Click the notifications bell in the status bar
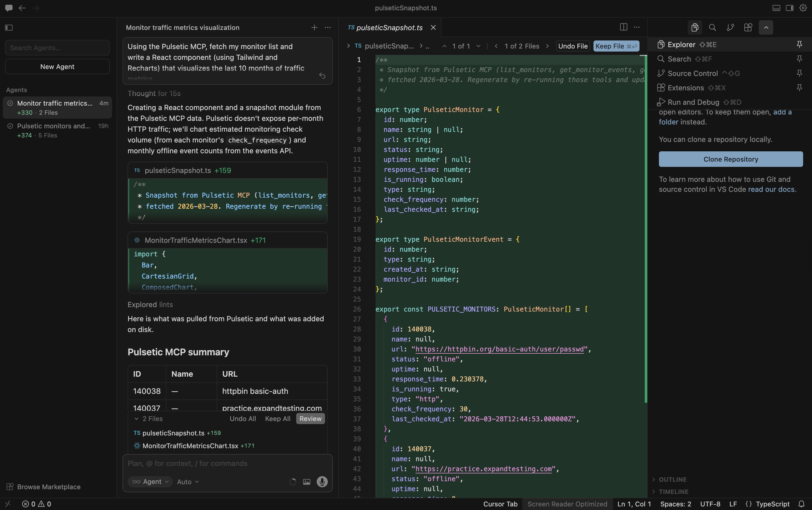 coord(801,504)
